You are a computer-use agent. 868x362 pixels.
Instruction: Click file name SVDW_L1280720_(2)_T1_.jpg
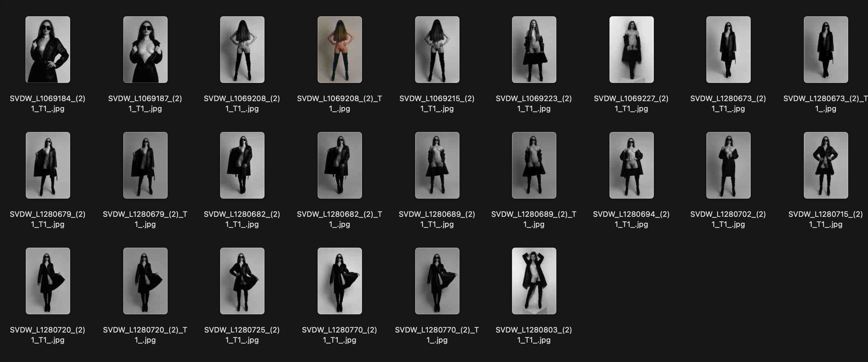[145, 335]
